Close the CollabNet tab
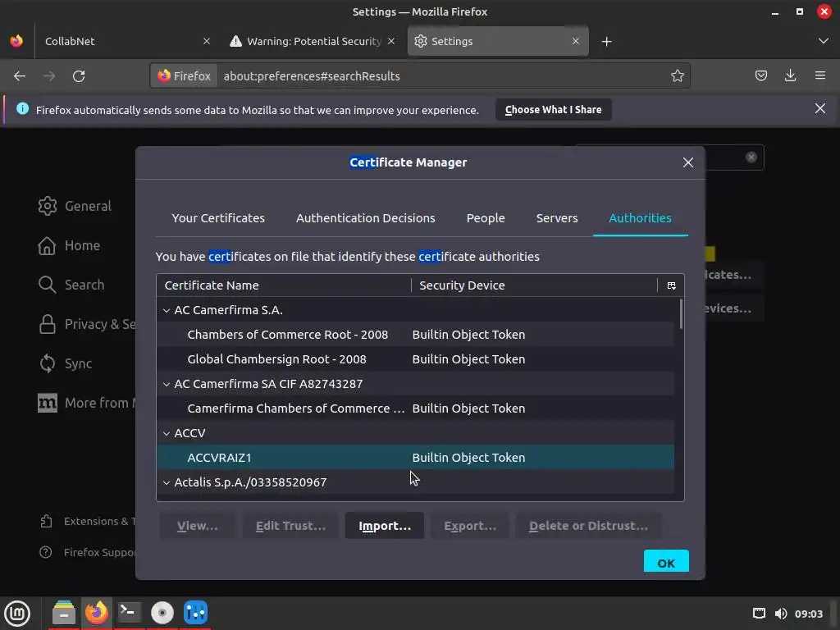This screenshot has width=840, height=630. tap(207, 41)
